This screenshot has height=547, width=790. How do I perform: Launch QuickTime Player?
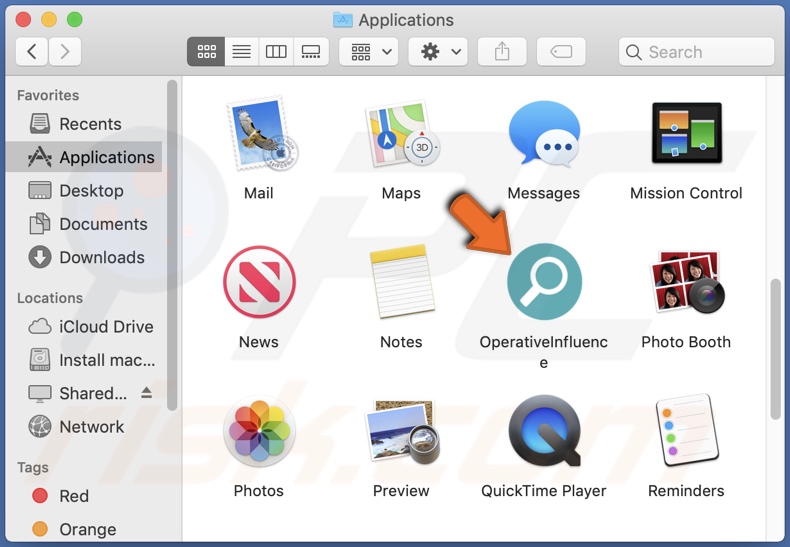(544, 432)
